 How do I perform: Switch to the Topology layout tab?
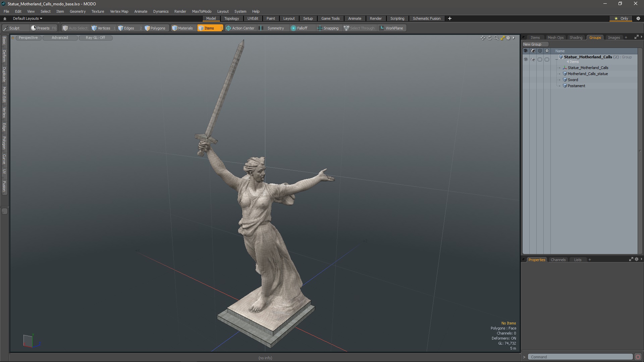[x=231, y=18]
